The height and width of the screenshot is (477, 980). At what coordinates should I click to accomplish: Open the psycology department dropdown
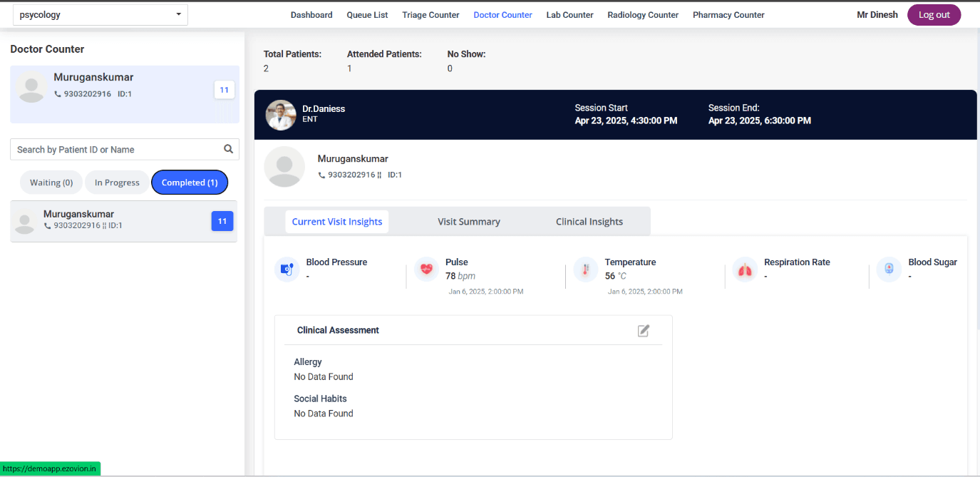(x=100, y=15)
